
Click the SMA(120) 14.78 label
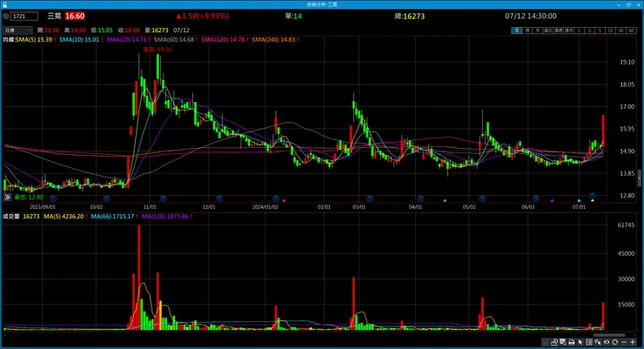click(223, 40)
